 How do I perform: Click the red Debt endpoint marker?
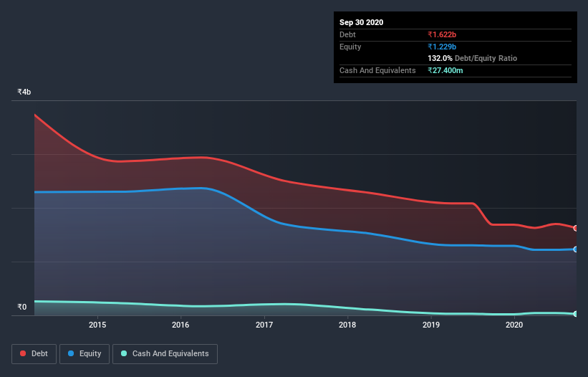pyautogui.click(x=576, y=228)
